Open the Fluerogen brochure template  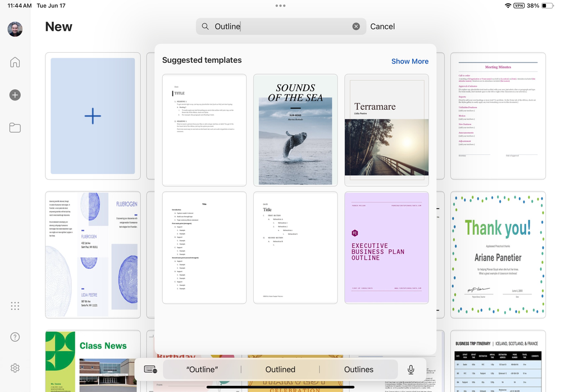93,254
